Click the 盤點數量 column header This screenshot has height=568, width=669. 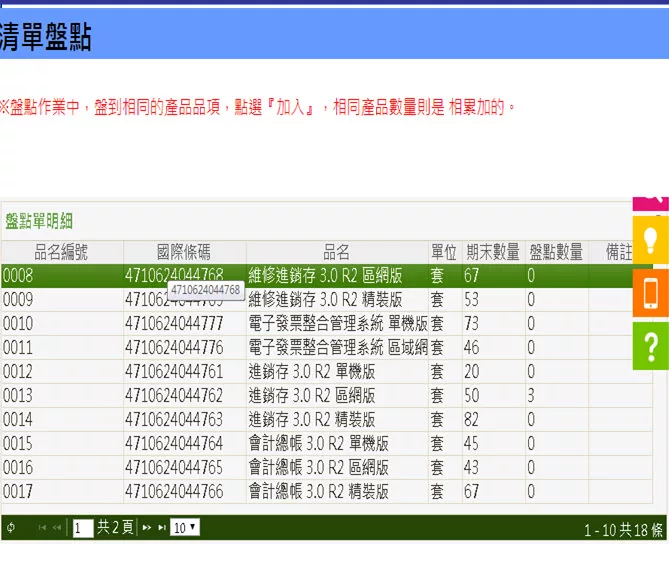(x=556, y=252)
